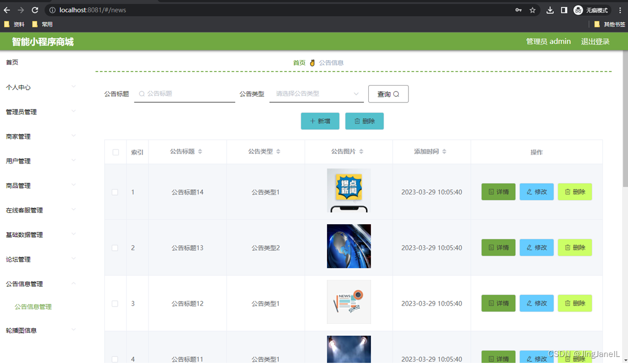
Task: Toggle browser side panel icon
Action: pos(564,10)
